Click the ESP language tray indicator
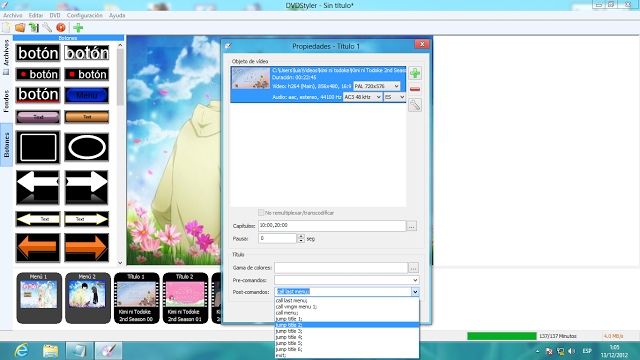The width and height of the screenshot is (640, 360). pos(587,351)
